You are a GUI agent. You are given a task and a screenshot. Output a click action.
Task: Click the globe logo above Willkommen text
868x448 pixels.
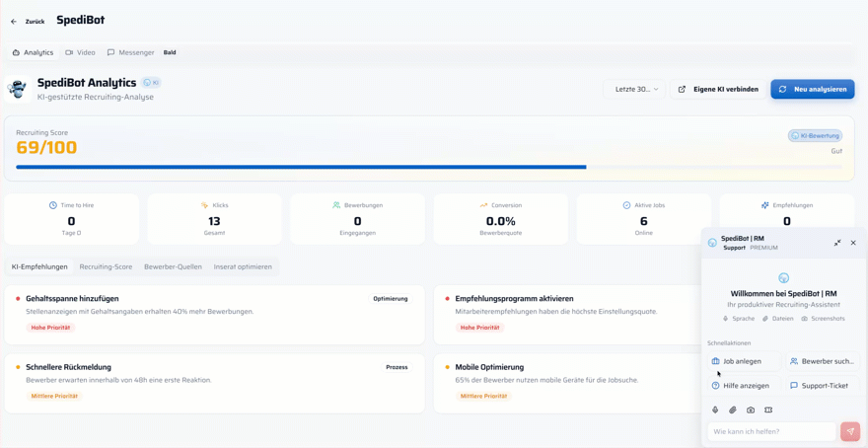point(783,278)
